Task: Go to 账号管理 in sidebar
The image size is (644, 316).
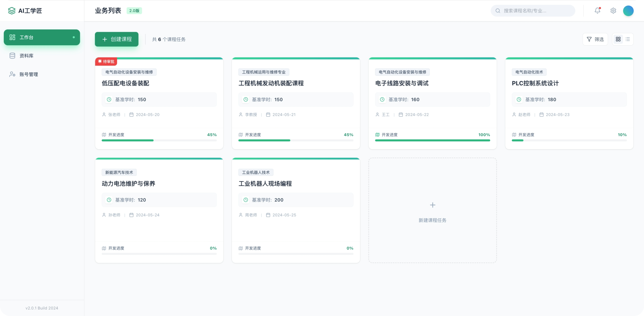Action: (28, 74)
